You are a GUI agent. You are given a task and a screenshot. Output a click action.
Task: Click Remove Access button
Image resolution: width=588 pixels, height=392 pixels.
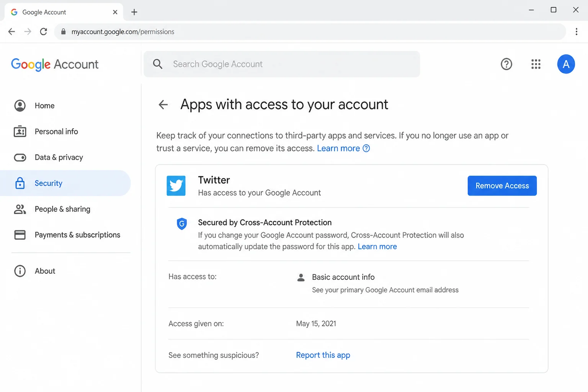(x=502, y=186)
